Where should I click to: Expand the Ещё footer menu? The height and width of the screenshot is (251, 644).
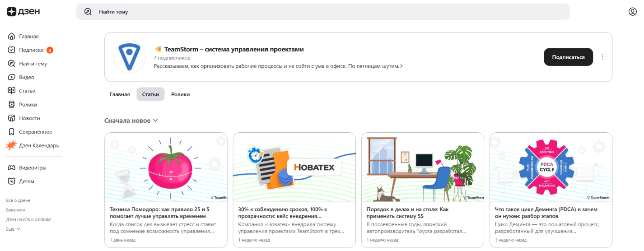point(13,229)
